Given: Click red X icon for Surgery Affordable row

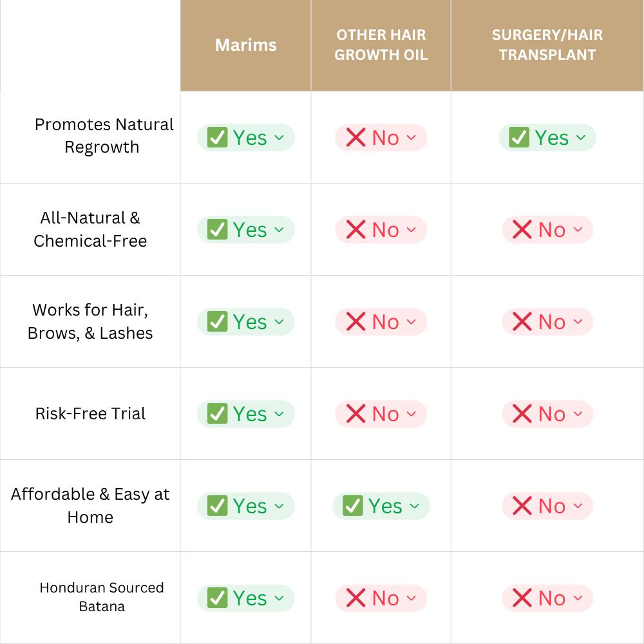Looking at the screenshot, I should point(522,506).
